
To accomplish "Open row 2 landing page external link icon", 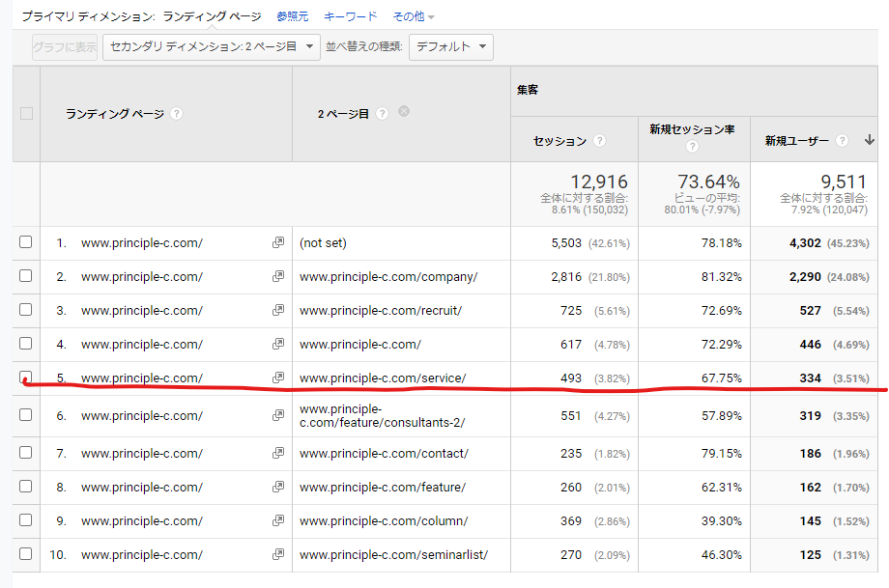I will 278,276.
